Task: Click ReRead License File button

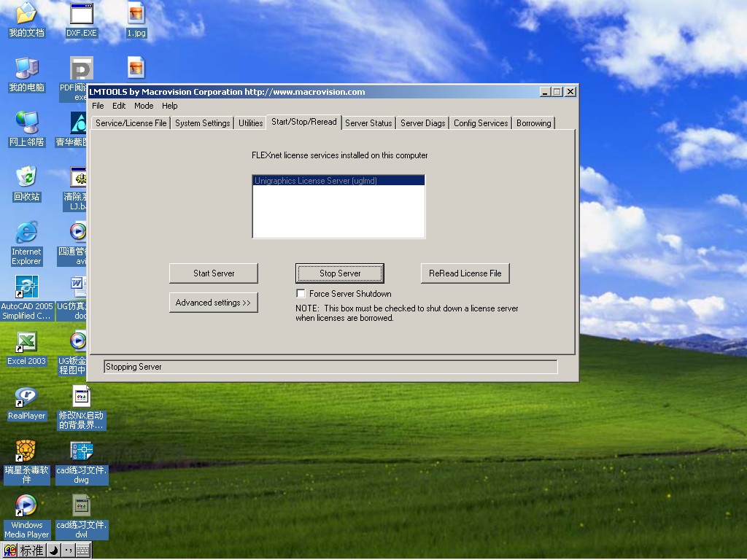Action: coord(465,273)
